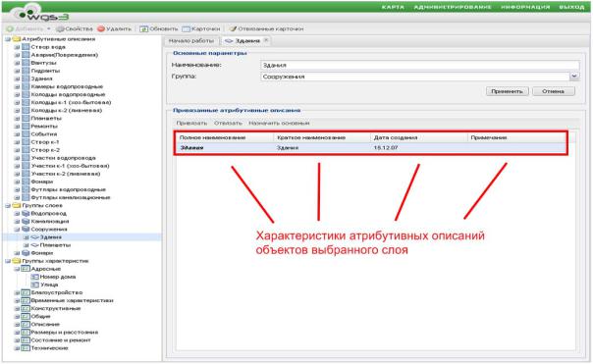This screenshot has width=593, height=364.
Task: Select Колодцы к-1 (хоз-бытовая) in the tree
Action: pos(71,102)
